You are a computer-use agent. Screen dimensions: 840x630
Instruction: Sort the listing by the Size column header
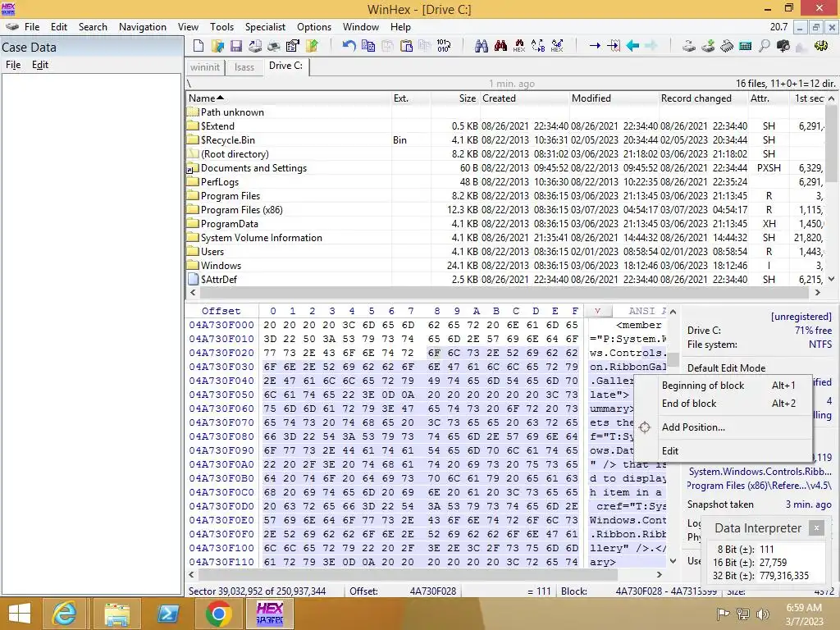[454, 98]
